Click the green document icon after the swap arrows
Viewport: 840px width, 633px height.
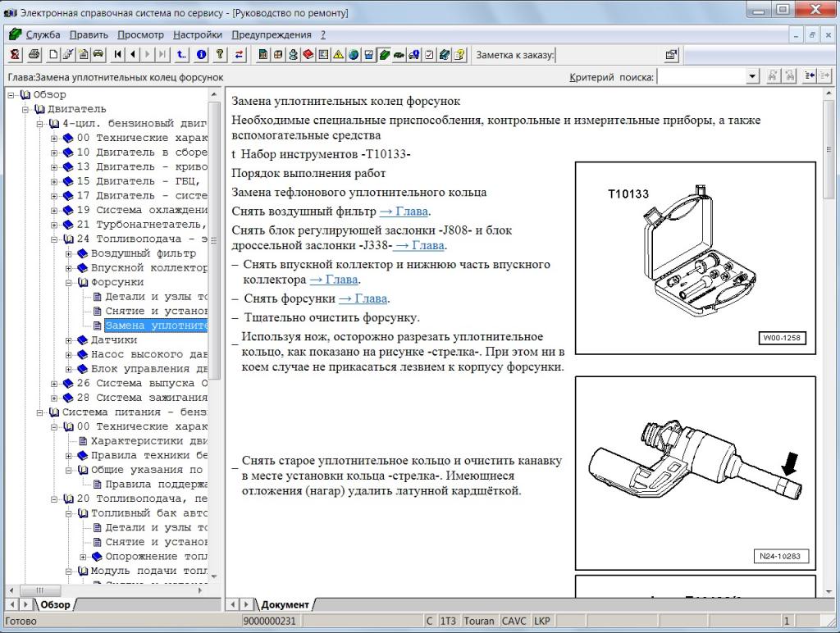pos(263,55)
